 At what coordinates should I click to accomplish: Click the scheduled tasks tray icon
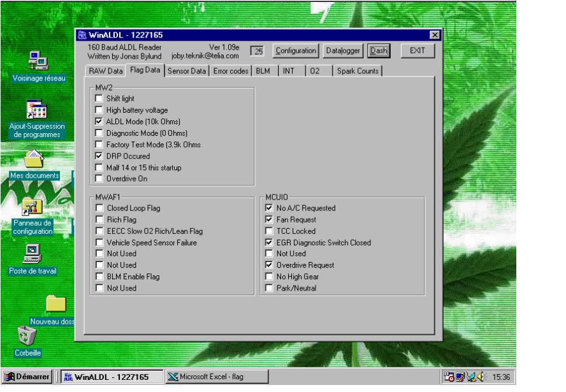tap(449, 377)
